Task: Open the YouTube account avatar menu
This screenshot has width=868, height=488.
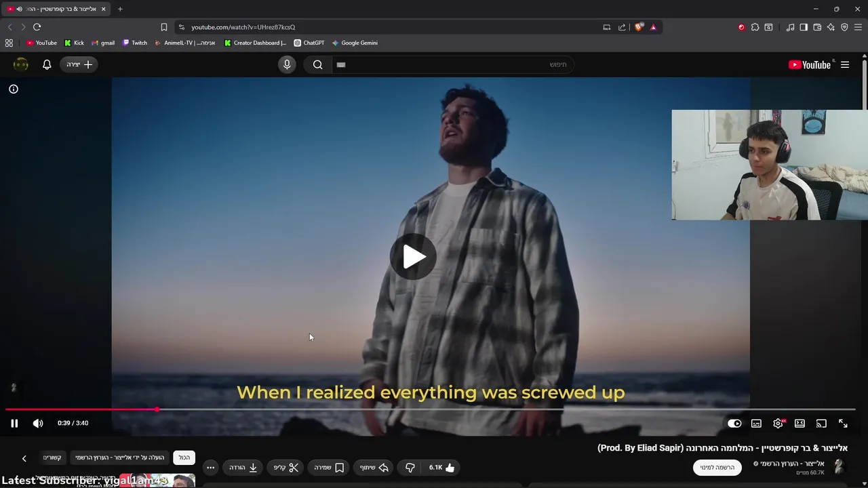Action: coord(21,64)
